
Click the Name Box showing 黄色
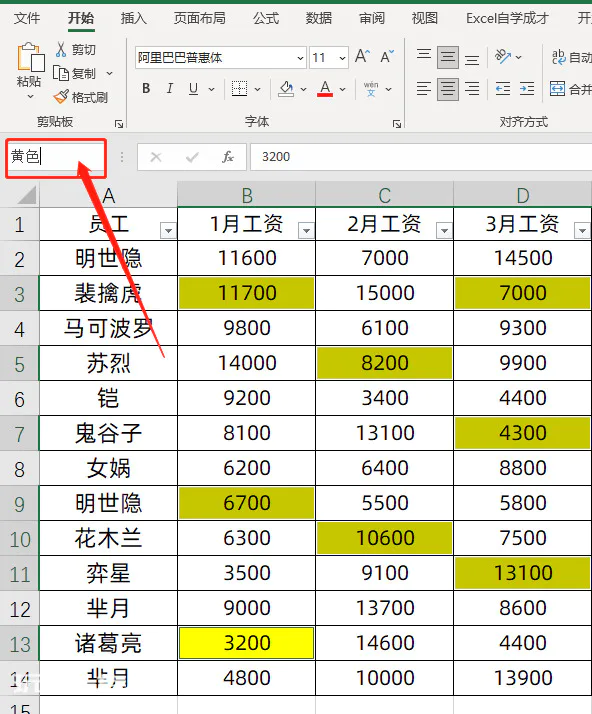pos(56,158)
